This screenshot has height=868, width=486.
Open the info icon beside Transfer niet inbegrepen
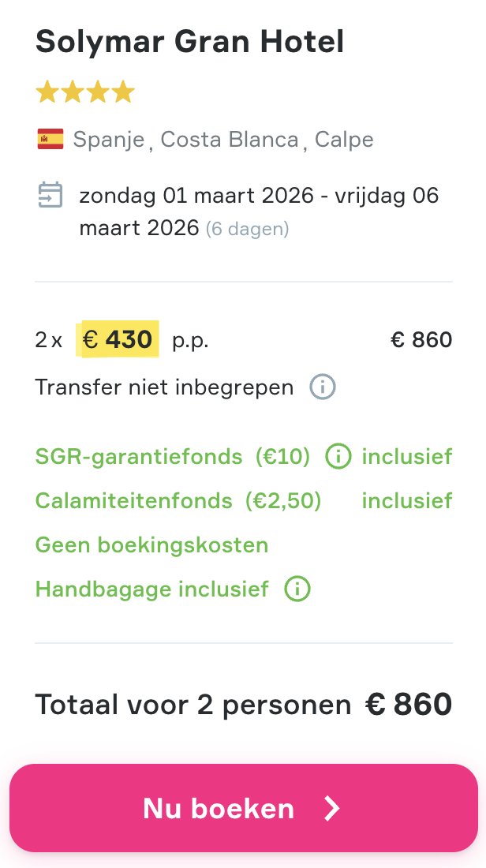point(322,387)
